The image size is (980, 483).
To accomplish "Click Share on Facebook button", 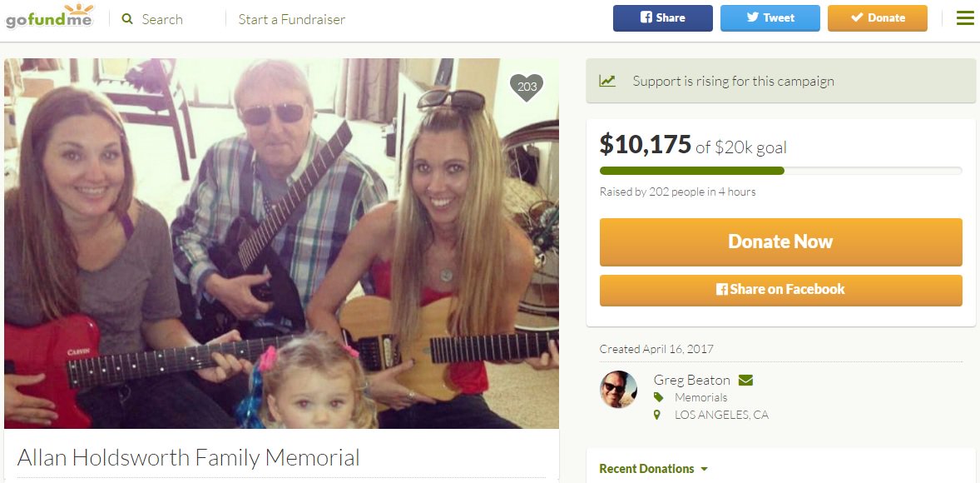I will 780,290.
